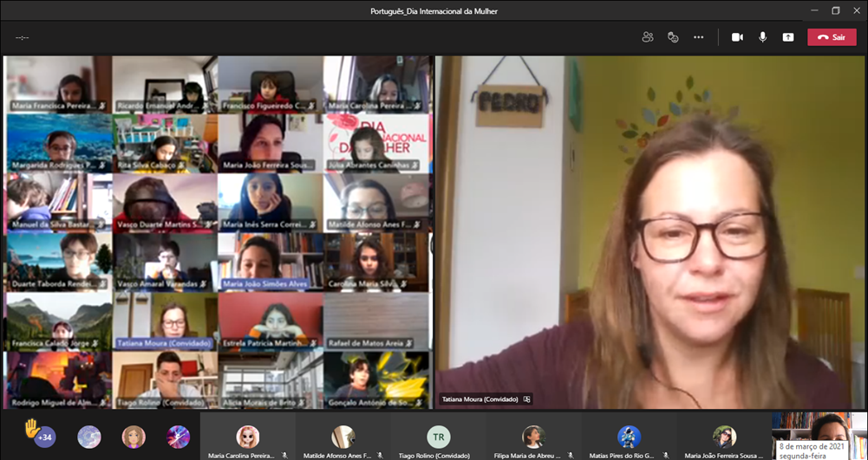Click Maria Carolina Pereira's avatar in bottom strip
Image resolution: width=868 pixels, height=460 pixels.
click(248, 436)
